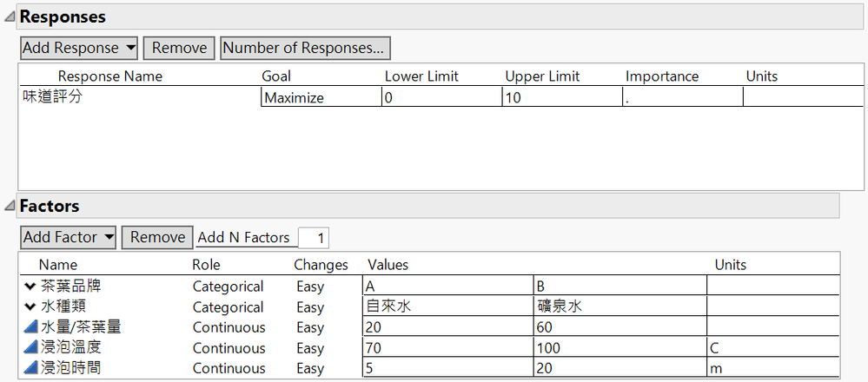Click Remove button in Factors section
This screenshot has width=868, height=382.
point(157,237)
